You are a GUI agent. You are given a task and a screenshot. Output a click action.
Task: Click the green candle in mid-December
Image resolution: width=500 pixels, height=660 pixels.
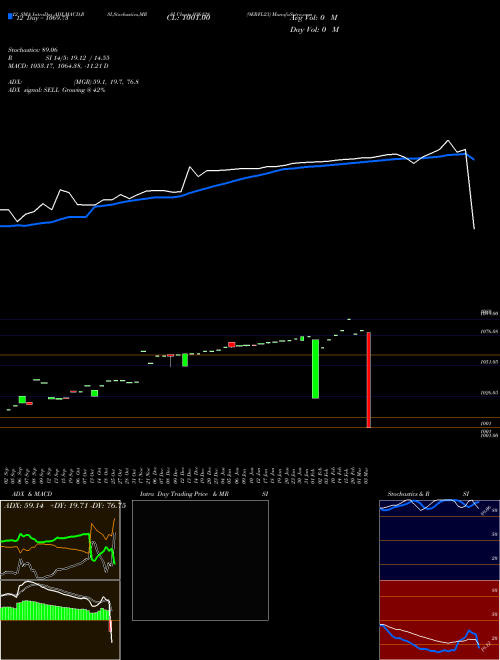(185, 360)
